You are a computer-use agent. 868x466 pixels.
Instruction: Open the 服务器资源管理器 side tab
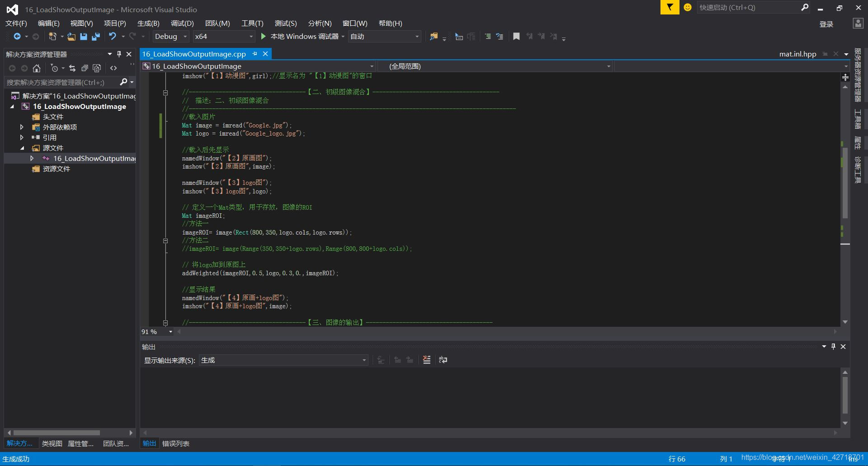pyautogui.click(x=858, y=75)
